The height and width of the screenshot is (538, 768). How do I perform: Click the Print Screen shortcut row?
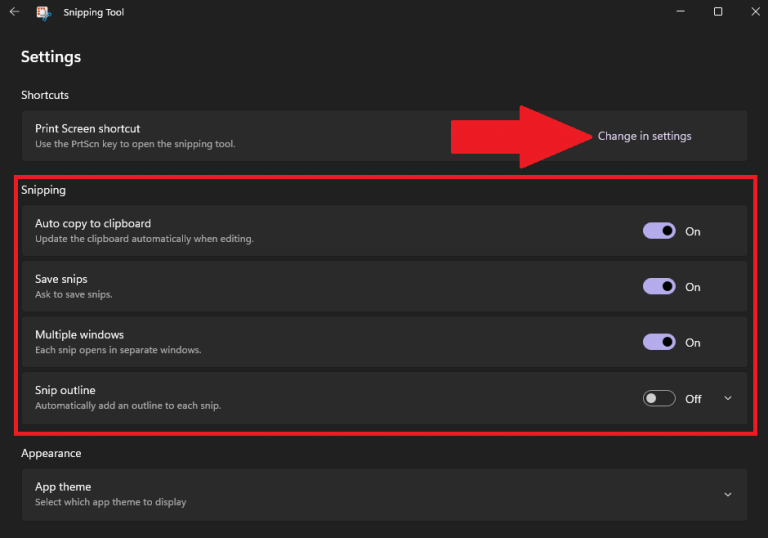click(x=250, y=136)
